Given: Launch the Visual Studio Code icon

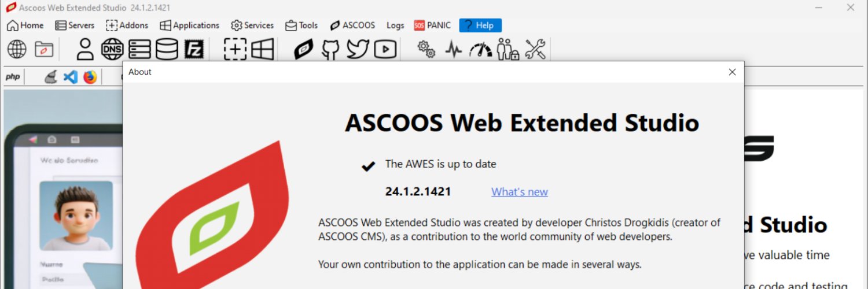Looking at the screenshot, I should [71, 77].
